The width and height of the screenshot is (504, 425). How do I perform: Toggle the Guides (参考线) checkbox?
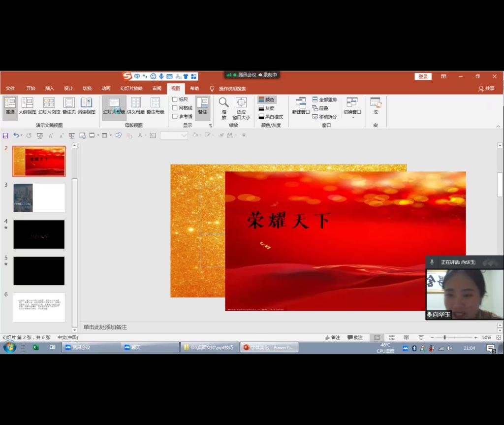tap(175, 117)
